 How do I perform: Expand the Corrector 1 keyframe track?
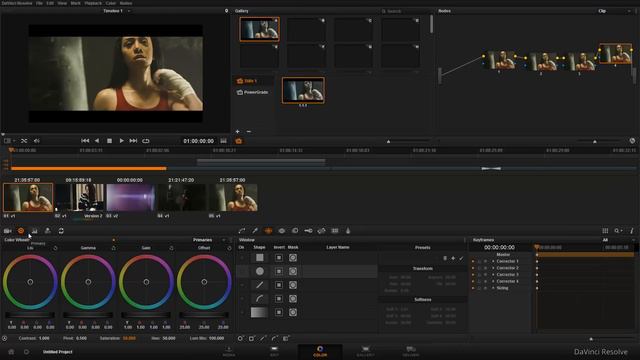(493, 261)
